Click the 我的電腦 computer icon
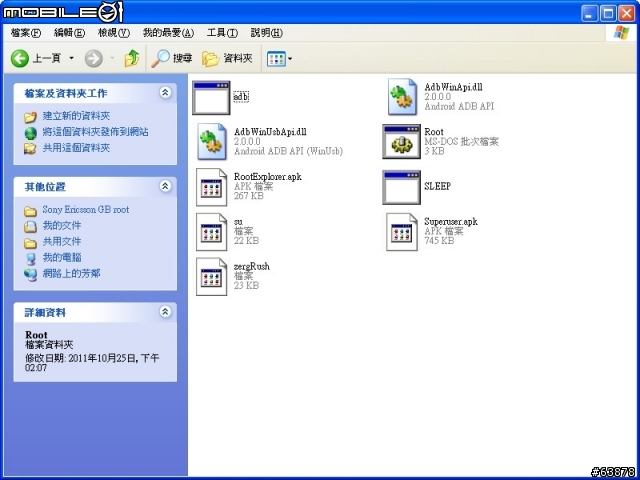640x480 pixels. click(x=31, y=258)
